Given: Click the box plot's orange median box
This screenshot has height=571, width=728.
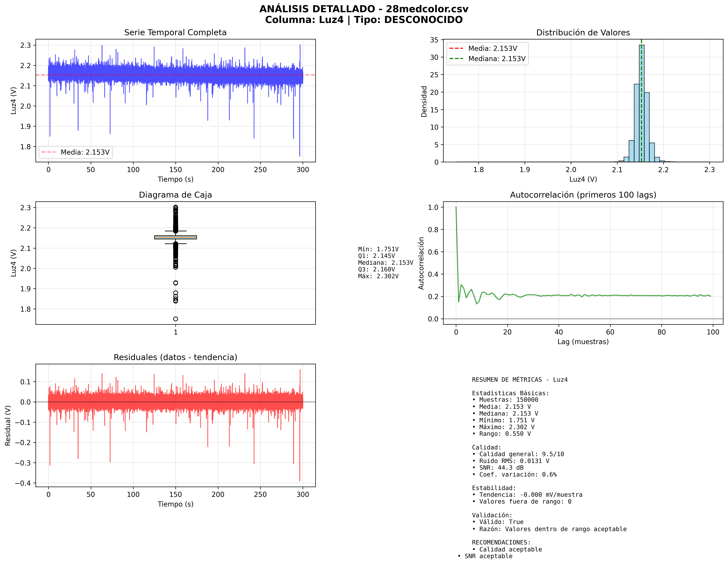Looking at the screenshot, I should (x=175, y=237).
